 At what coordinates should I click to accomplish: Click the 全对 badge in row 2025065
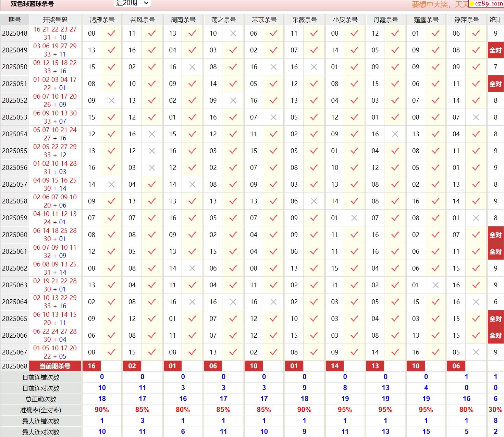tap(495, 319)
